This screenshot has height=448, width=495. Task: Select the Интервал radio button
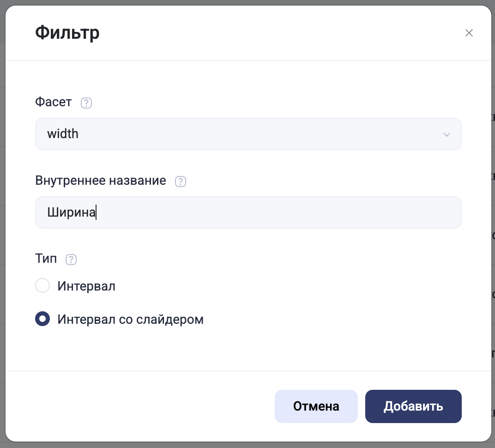(42, 285)
